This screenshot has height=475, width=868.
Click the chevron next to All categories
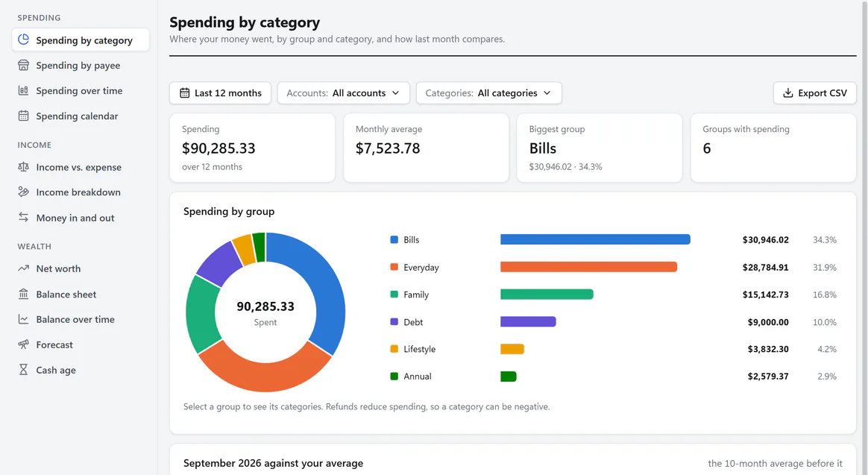pos(547,93)
